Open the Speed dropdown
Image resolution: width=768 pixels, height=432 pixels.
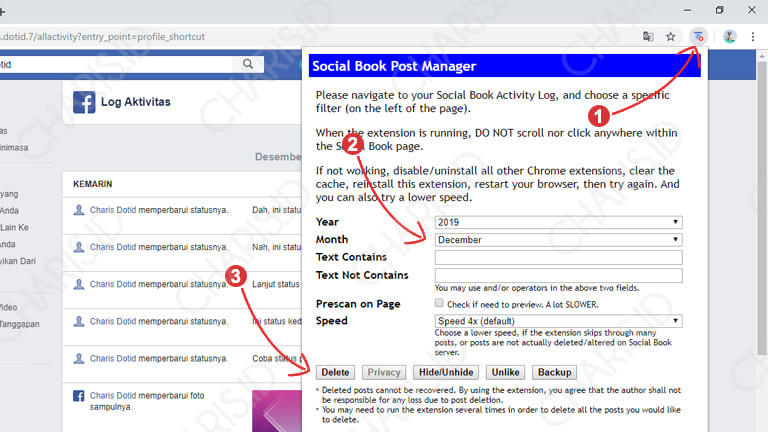click(x=558, y=321)
